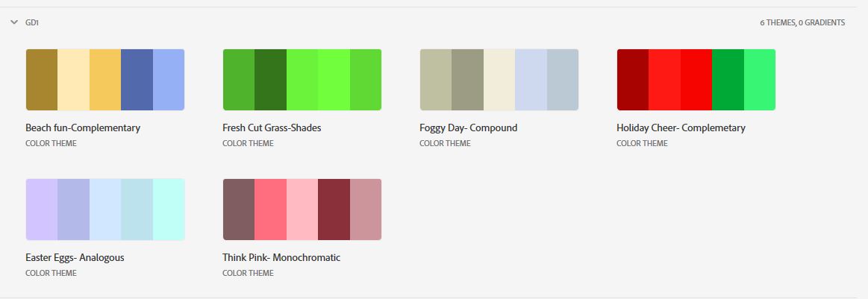Click the dark green swatch in Fresh Cut Grass
868x299 pixels.
(271, 80)
